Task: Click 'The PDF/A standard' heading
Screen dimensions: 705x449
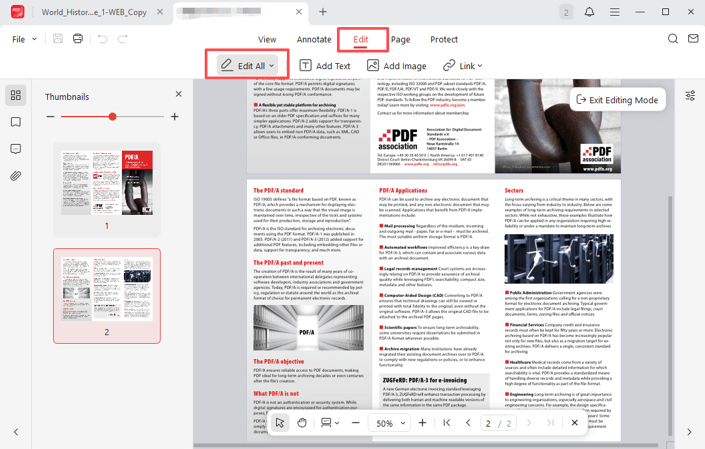Action: 278,191
